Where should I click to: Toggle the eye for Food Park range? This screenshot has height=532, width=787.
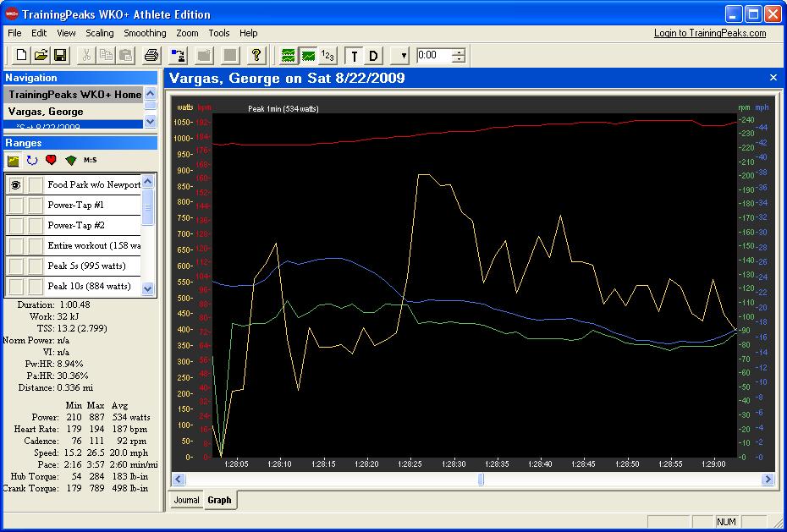[15, 184]
